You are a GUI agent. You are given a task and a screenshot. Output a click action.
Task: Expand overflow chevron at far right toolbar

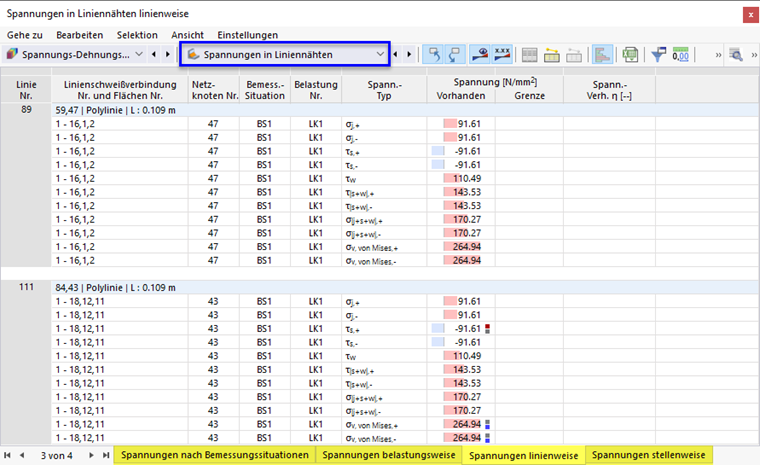tap(754, 55)
